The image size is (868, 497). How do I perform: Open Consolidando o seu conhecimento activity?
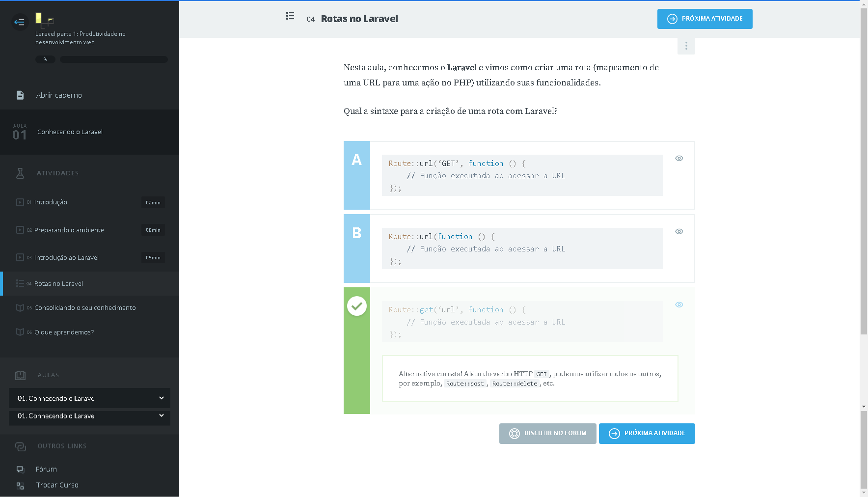85,308
